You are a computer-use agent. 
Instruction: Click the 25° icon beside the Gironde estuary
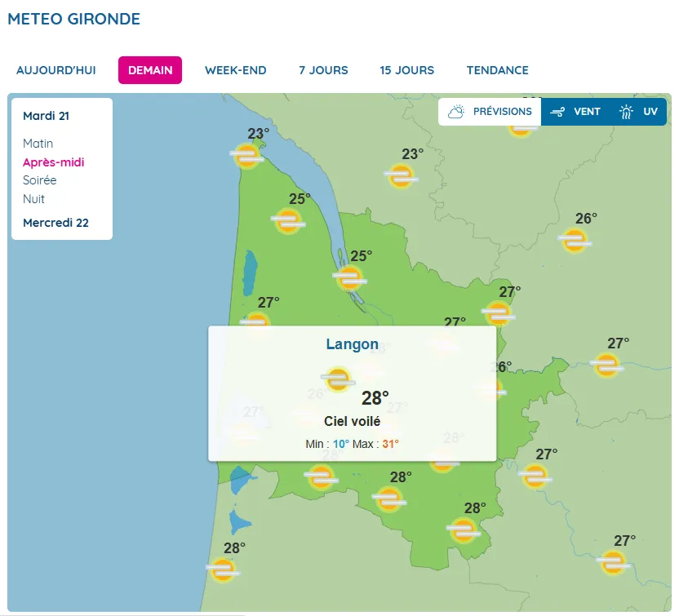click(x=349, y=277)
